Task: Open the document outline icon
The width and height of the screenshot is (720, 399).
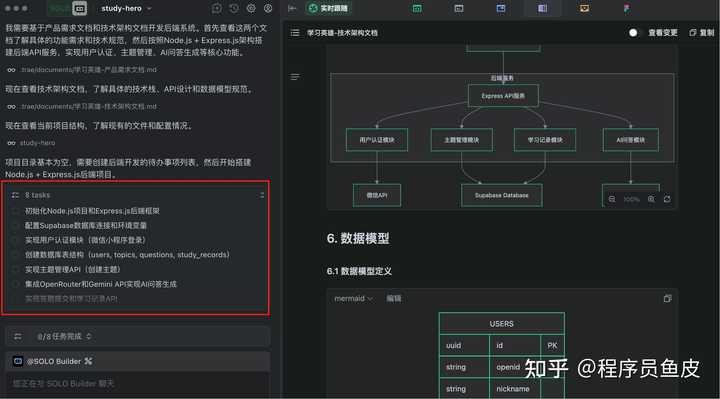Action: pyautogui.click(x=295, y=77)
